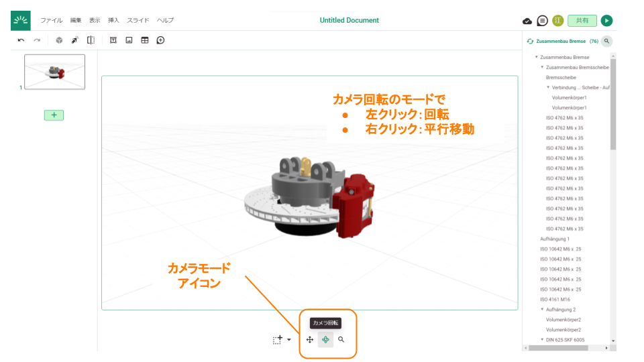
Task: Add a new slide with plus button
Action: tap(54, 115)
